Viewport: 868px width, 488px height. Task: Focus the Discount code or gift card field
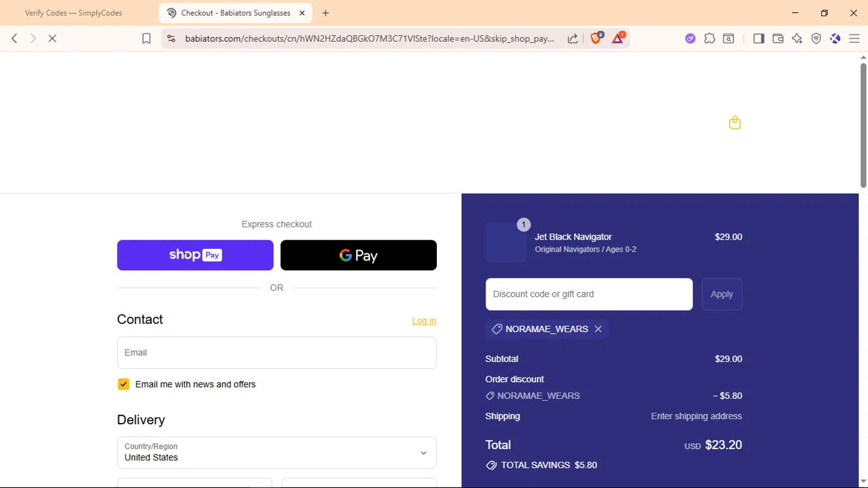tap(589, 294)
